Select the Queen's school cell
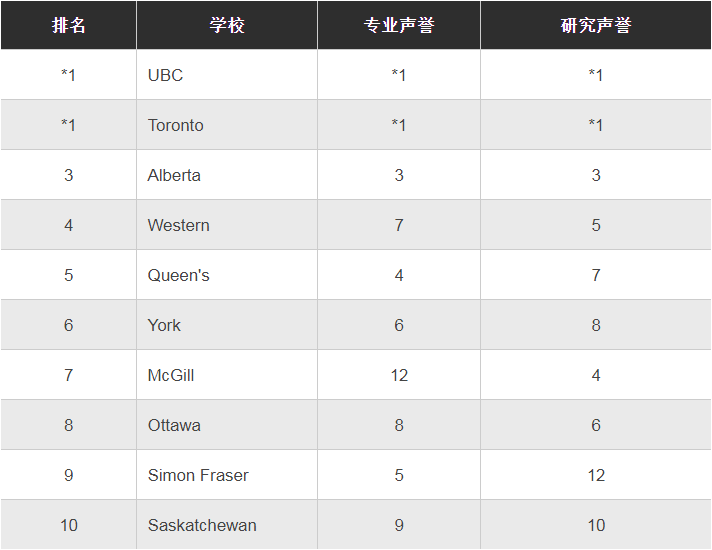This screenshot has width=712, height=550. click(x=178, y=275)
